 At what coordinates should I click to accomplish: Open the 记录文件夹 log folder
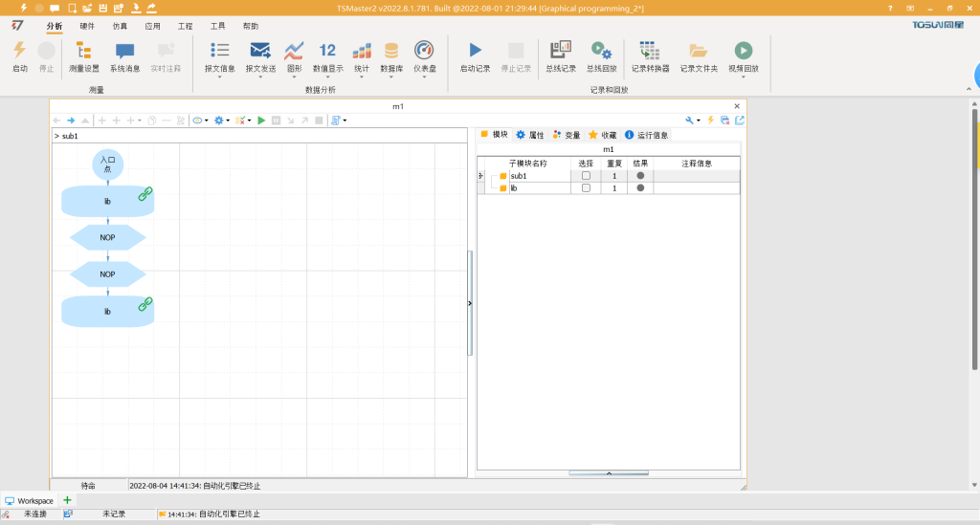point(698,52)
